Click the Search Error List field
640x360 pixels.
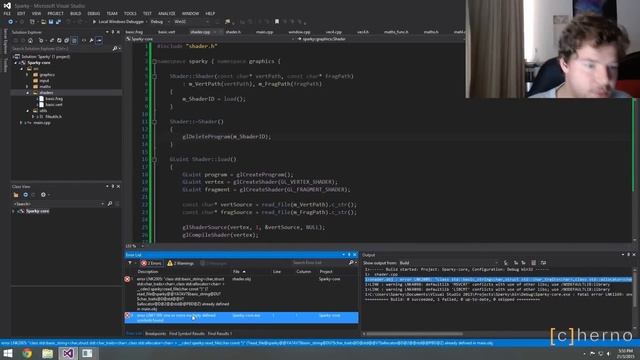[320, 263]
